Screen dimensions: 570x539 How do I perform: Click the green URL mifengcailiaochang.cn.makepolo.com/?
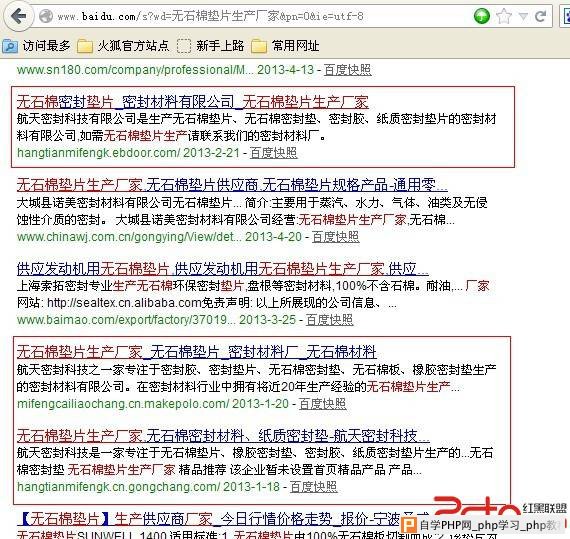tap(123, 403)
